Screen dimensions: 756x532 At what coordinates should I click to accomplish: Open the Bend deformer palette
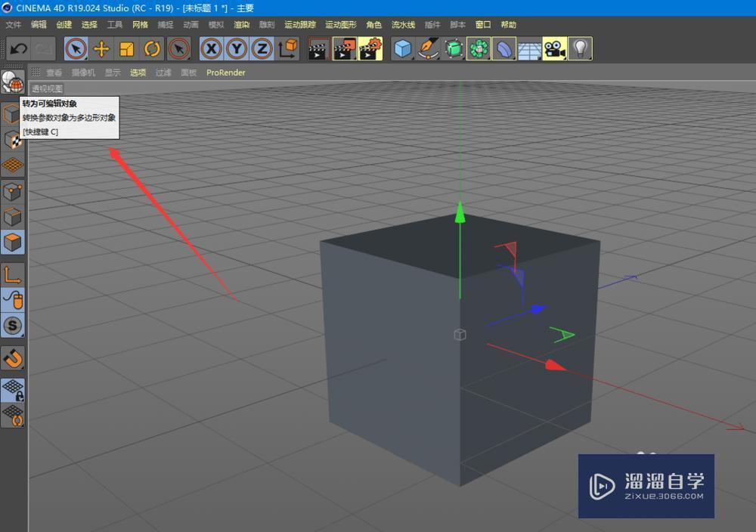[x=503, y=48]
